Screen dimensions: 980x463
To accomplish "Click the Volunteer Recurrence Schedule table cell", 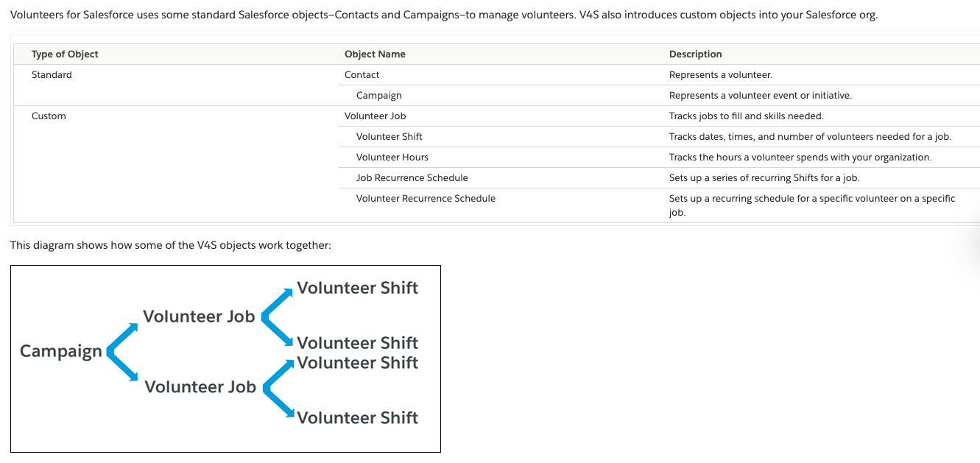I will [426, 198].
